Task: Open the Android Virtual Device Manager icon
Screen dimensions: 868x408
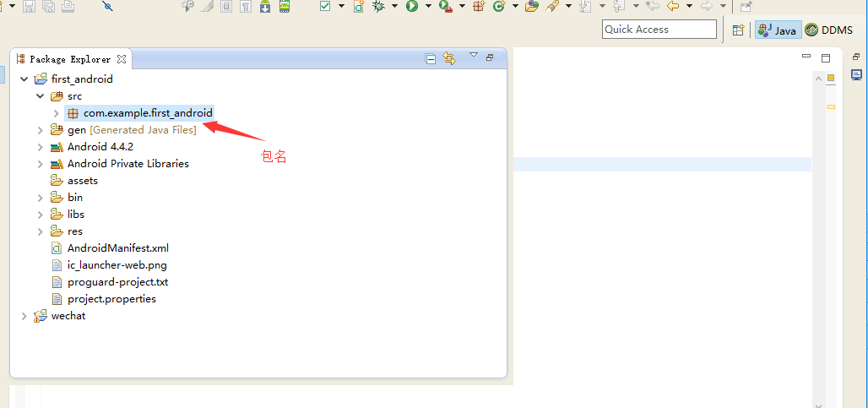Action: [x=285, y=7]
